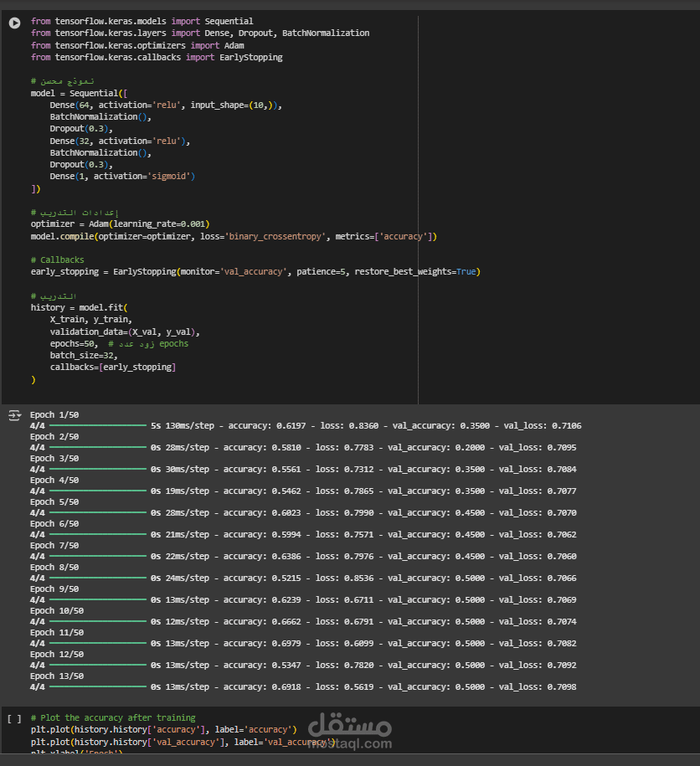Run the accuracy plot cell via empty brackets
Screen dimensions: 700x766
[14, 718]
